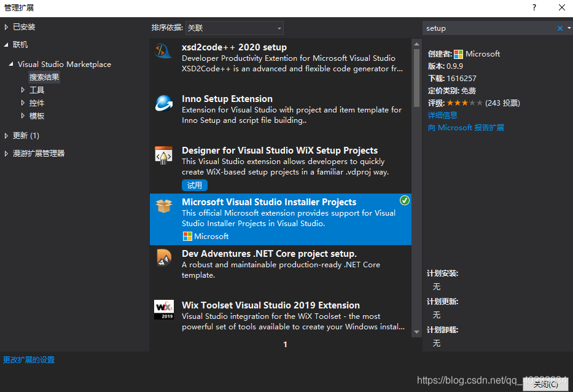
Task: Select xsd2code++ 2020 setup title
Action: click(234, 47)
